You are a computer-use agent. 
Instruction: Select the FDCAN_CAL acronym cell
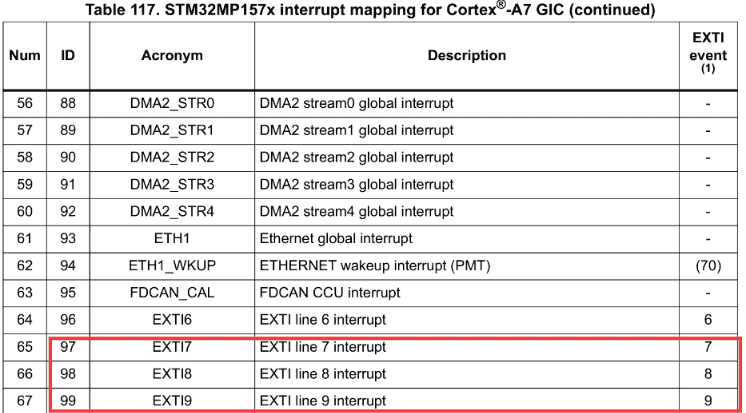[x=172, y=293]
